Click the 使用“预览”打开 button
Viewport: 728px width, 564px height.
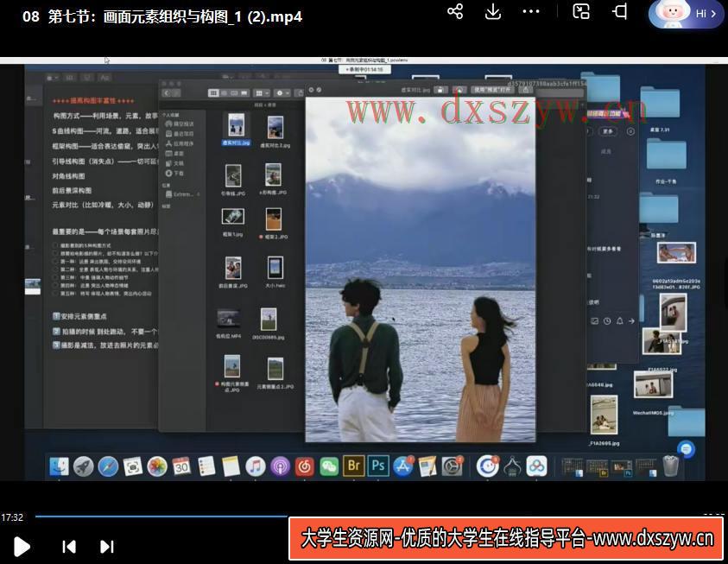pos(492,90)
